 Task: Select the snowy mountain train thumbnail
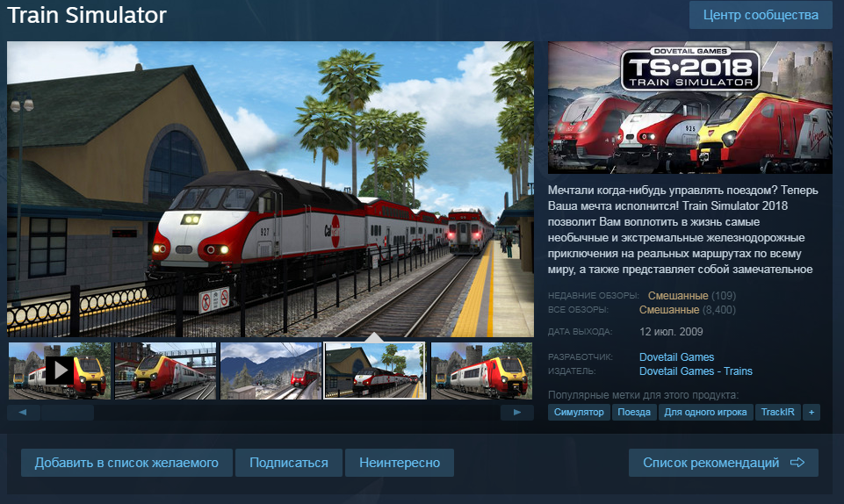[271, 371]
